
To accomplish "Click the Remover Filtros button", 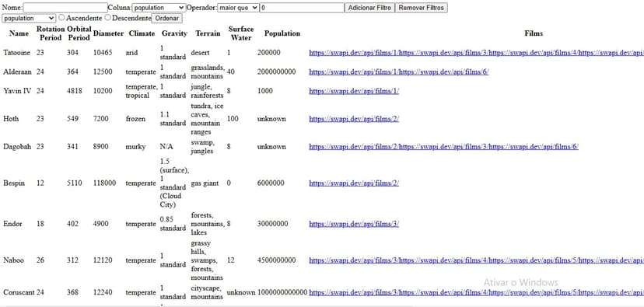I will pos(421,8).
